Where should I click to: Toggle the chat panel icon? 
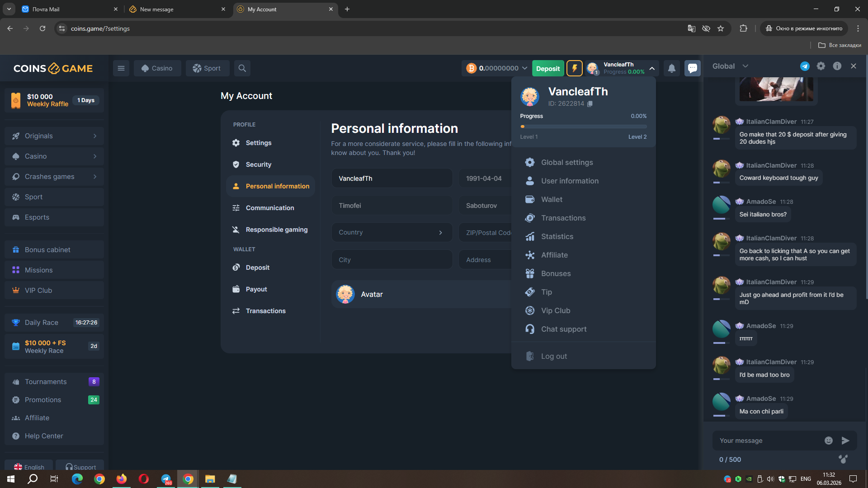(692, 68)
